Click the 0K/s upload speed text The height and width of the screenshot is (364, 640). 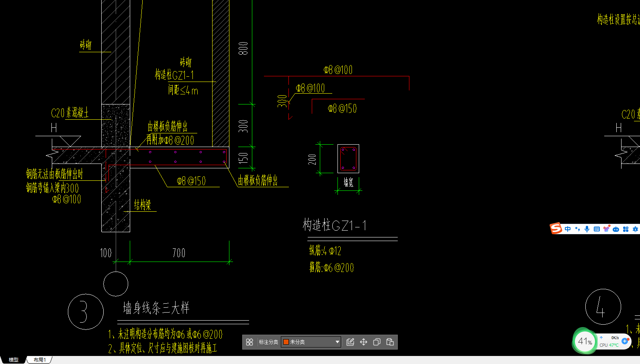coord(615,338)
